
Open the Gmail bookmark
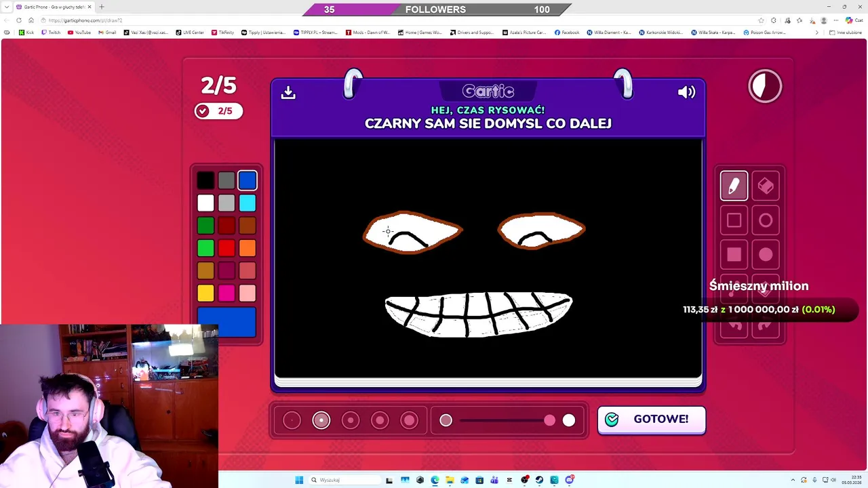[x=107, y=33]
